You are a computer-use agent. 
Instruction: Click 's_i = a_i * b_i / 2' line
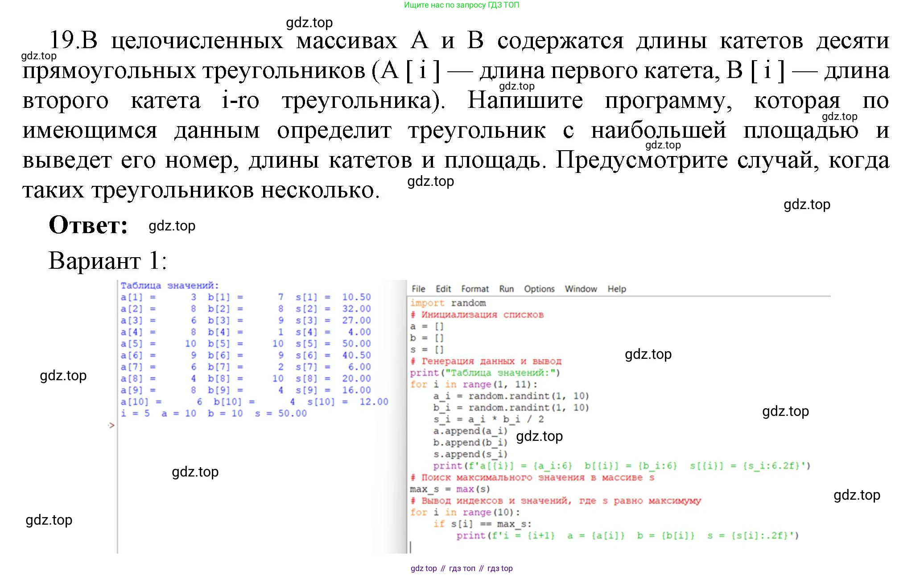tap(488, 419)
